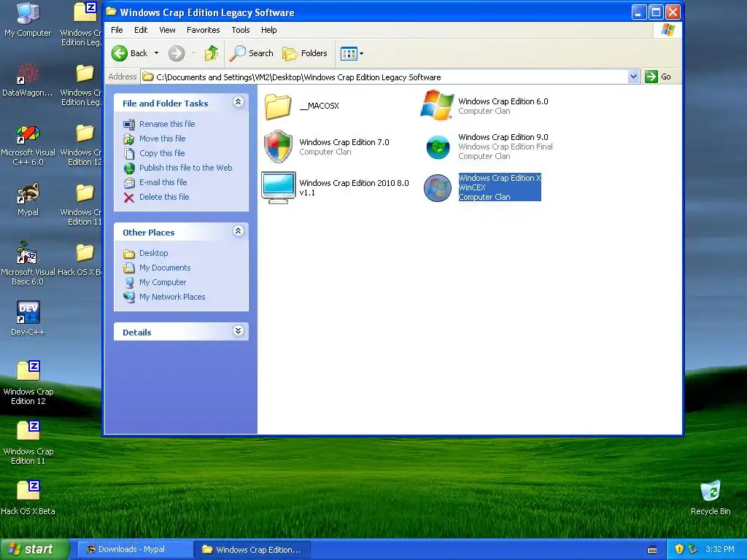Collapse File and Folder Tasks panel

239,102
